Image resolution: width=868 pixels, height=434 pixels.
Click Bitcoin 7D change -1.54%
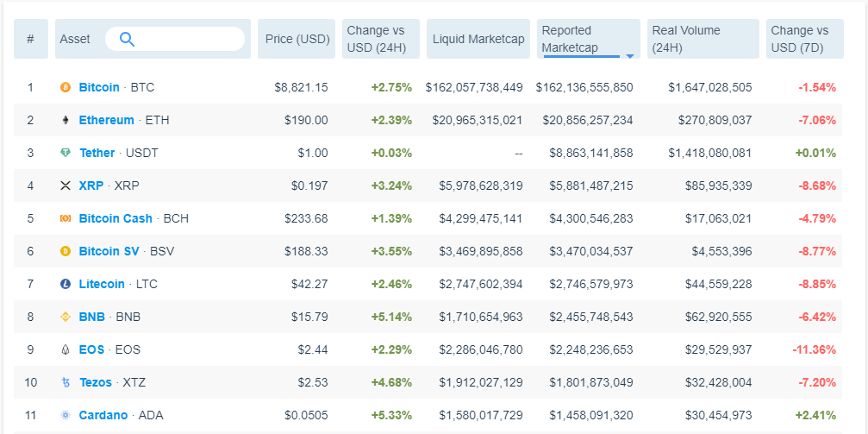point(817,87)
